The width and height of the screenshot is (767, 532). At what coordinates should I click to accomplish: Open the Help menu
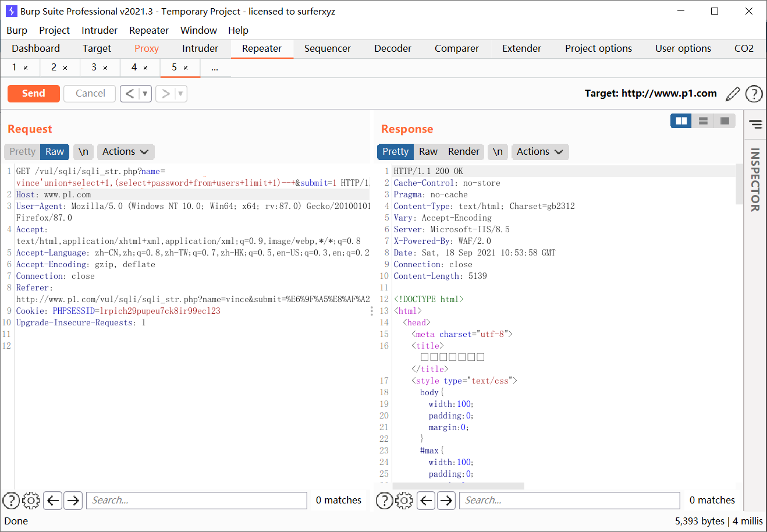coord(238,30)
